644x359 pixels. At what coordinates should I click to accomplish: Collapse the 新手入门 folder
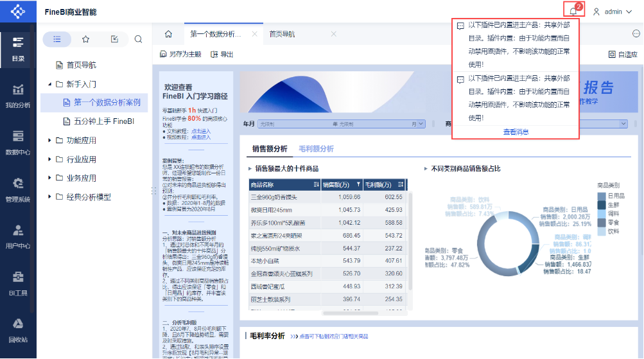(x=49, y=84)
